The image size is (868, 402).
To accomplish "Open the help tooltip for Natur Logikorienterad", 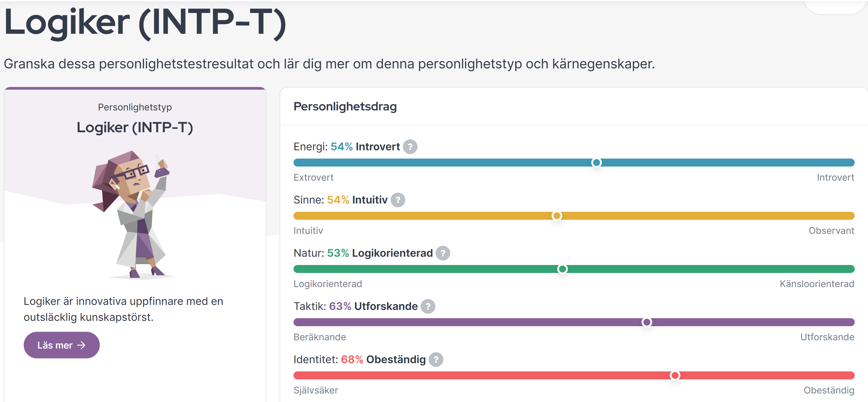I will coord(443,253).
